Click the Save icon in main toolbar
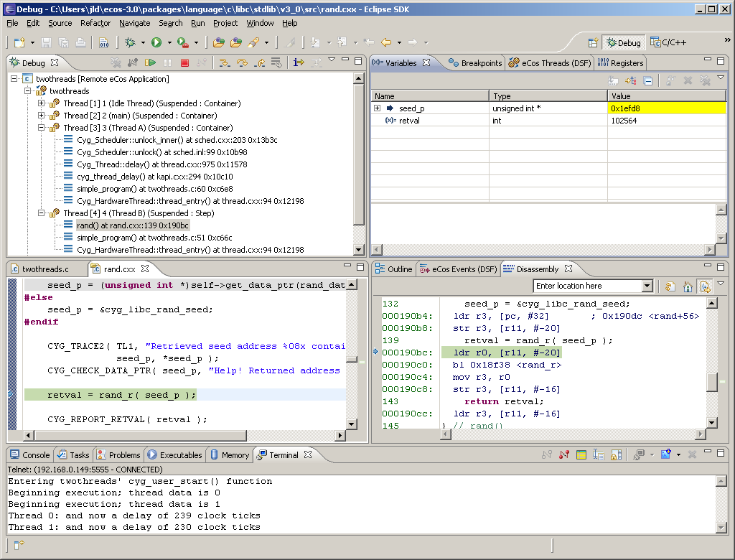This screenshot has width=735, height=560. [x=46, y=42]
